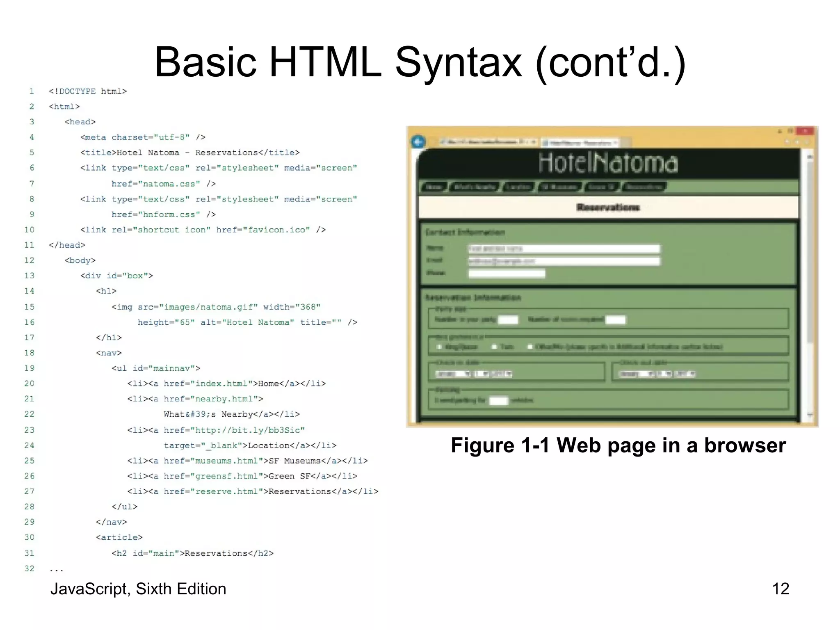Select the King/Queen bed radio button
This screenshot has width=840, height=630.
coord(439,347)
